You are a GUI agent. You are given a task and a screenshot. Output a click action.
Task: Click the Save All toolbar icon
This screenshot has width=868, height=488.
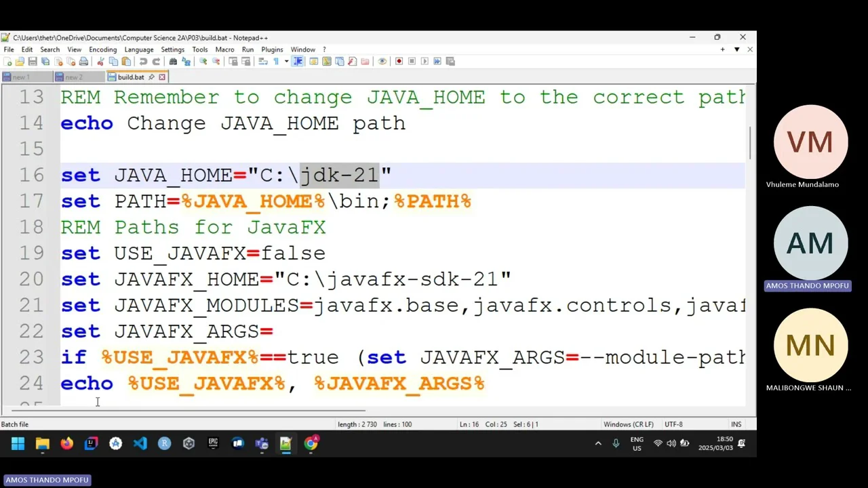pyautogui.click(x=45, y=61)
